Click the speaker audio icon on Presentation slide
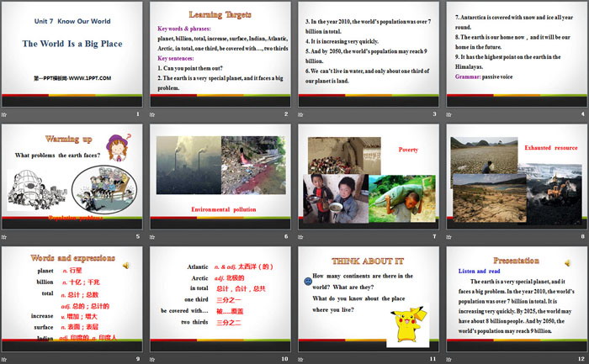Image resolution: width=589 pixels, height=364 pixels. click(x=568, y=263)
